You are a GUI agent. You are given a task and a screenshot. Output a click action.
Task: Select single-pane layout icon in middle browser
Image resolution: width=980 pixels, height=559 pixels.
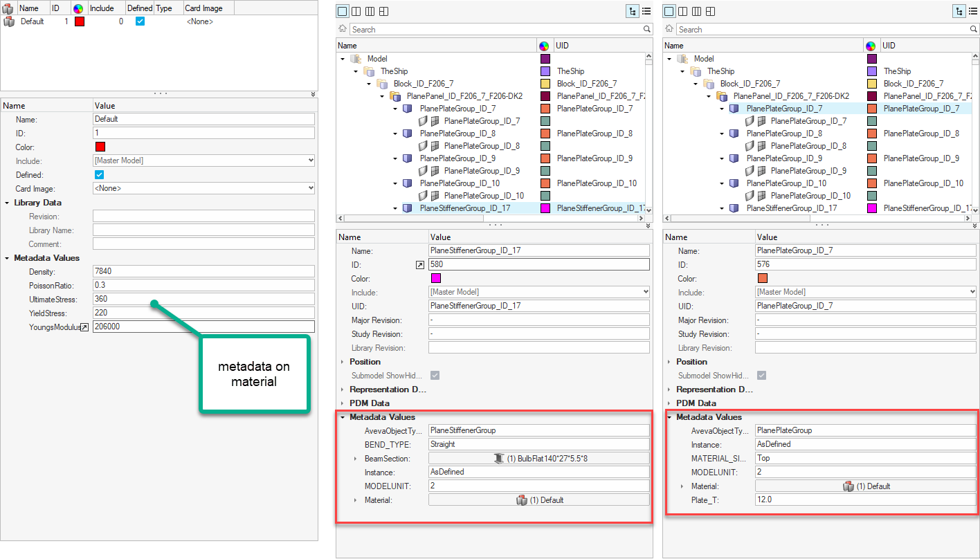tap(342, 11)
